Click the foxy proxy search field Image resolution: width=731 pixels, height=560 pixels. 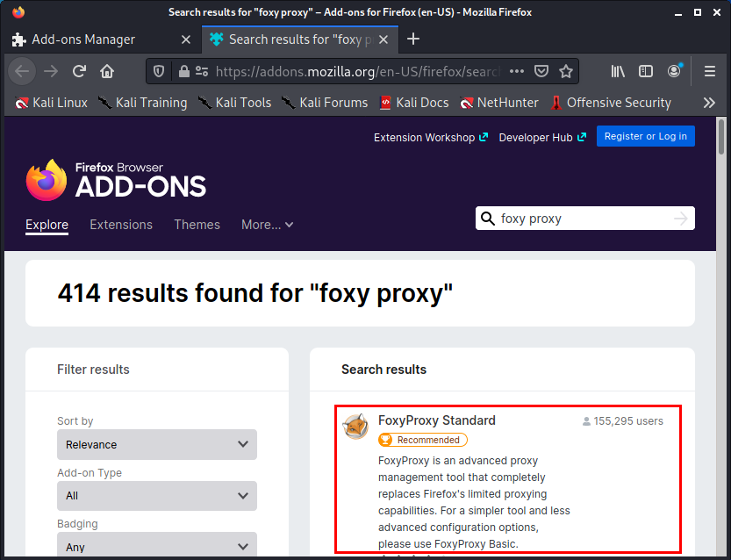point(585,219)
